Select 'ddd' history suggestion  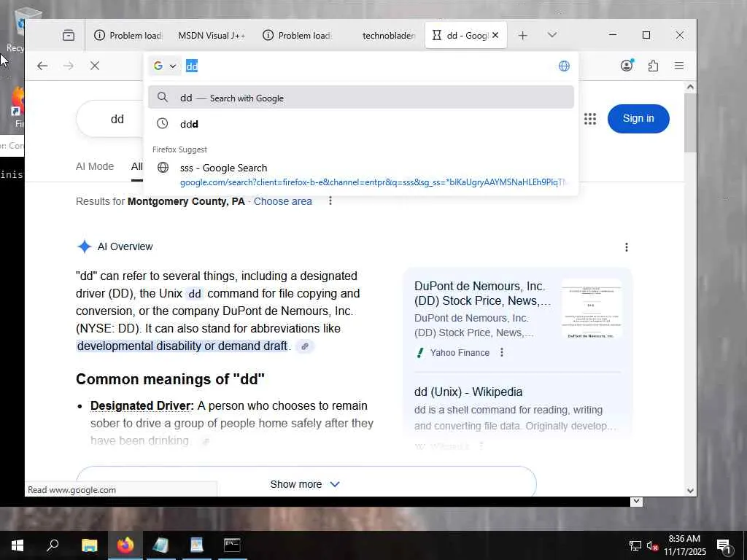[360, 124]
